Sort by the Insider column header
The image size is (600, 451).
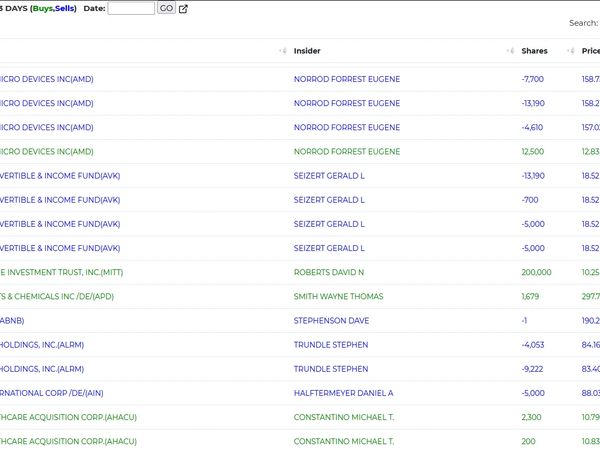click(x=307, y=51)
